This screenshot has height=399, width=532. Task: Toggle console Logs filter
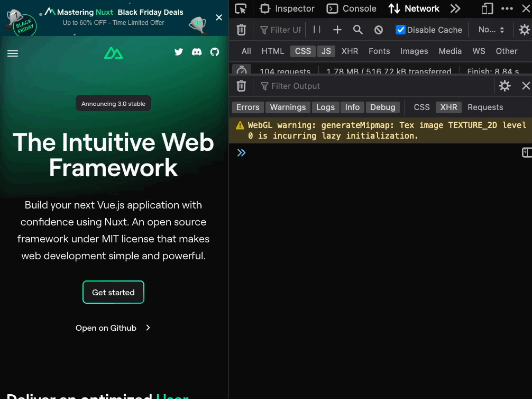coord(325,107)
